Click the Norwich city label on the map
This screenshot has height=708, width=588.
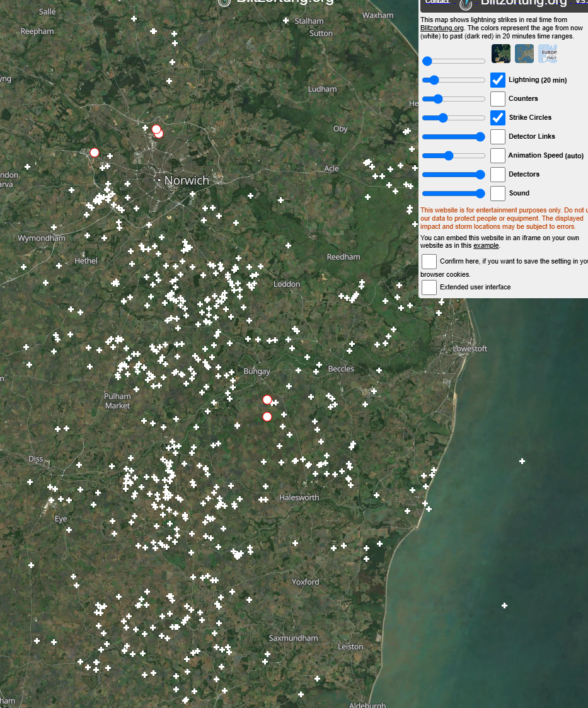(187, 180)
